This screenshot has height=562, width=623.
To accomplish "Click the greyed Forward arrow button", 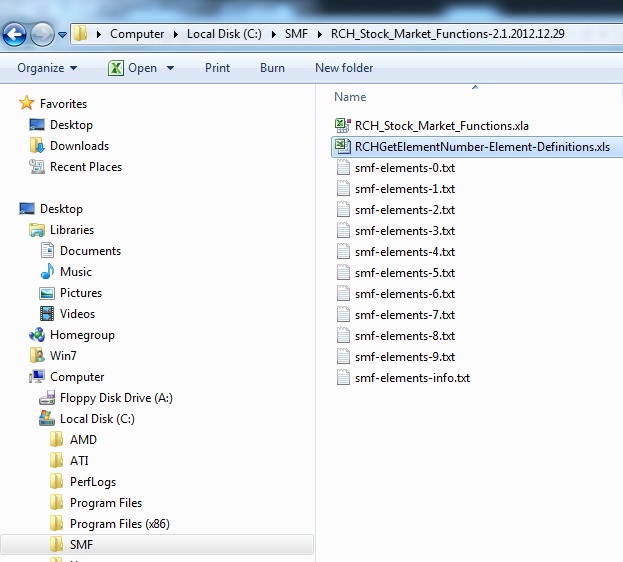I will click(42, 35).
